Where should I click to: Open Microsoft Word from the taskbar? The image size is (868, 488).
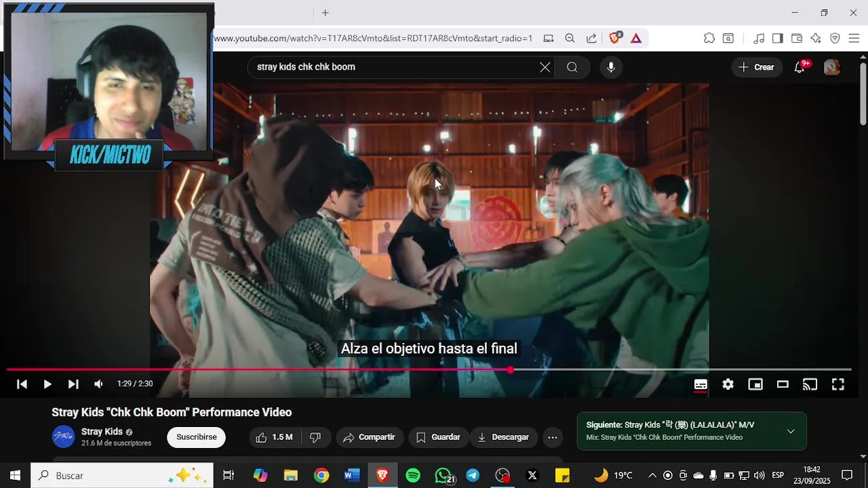(x=352, y=475)
